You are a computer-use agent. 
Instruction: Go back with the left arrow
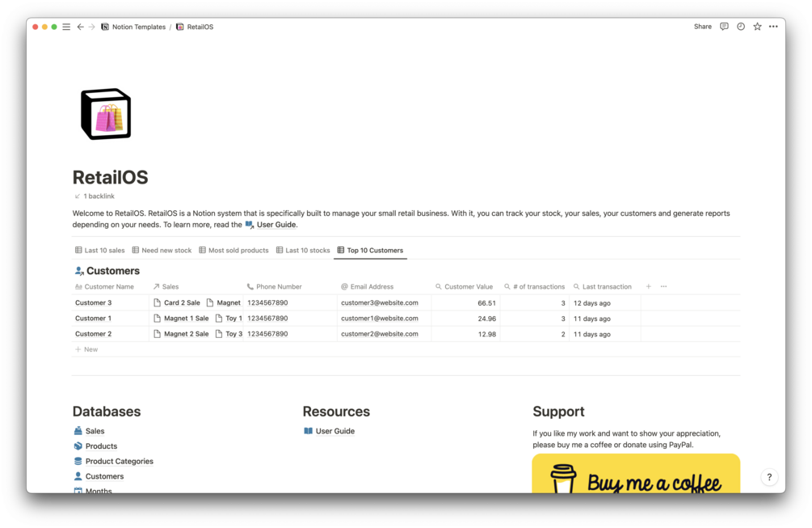80,27
